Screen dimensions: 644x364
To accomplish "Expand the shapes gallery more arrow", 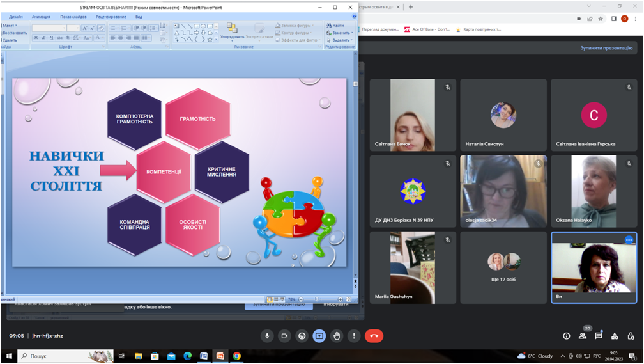I will [216, 39].
